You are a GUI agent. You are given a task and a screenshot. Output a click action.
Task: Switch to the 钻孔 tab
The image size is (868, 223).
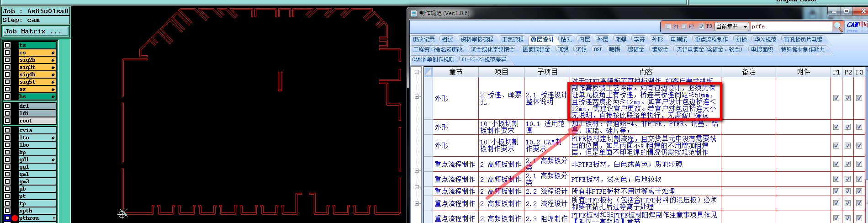click(566, 40)
